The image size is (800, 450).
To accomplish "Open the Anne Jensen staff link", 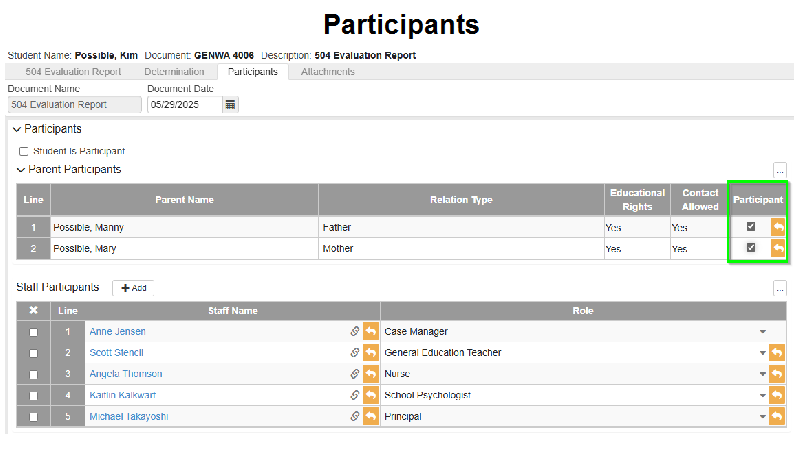I will tap(117, 332).
